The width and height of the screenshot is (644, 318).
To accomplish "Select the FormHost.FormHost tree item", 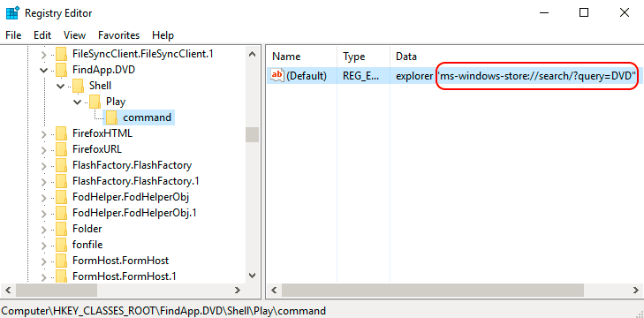I will 120,261.
